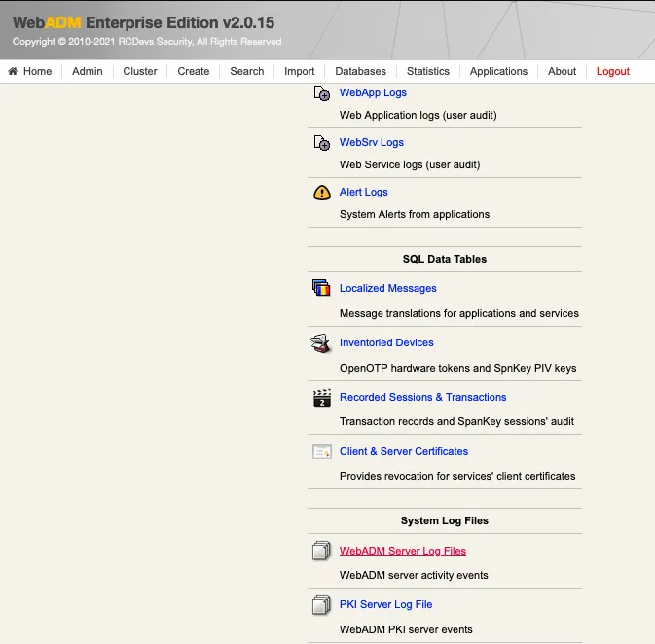
Task: Open the PKI Server Log File link
Action: click(x=385, y=604)
